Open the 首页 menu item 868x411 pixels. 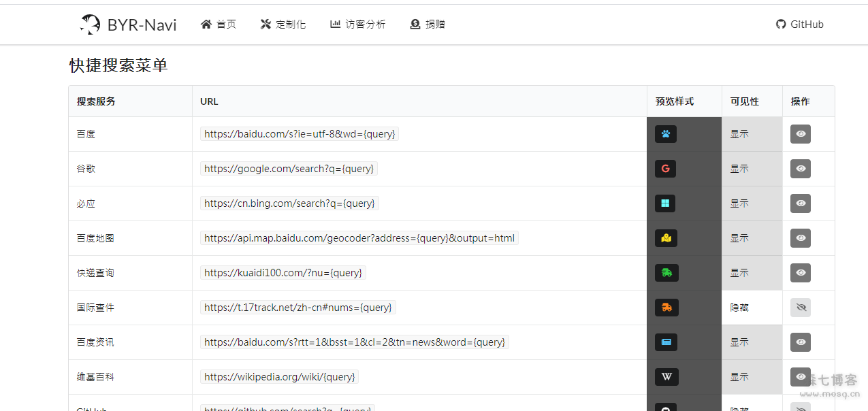(218, 24)
